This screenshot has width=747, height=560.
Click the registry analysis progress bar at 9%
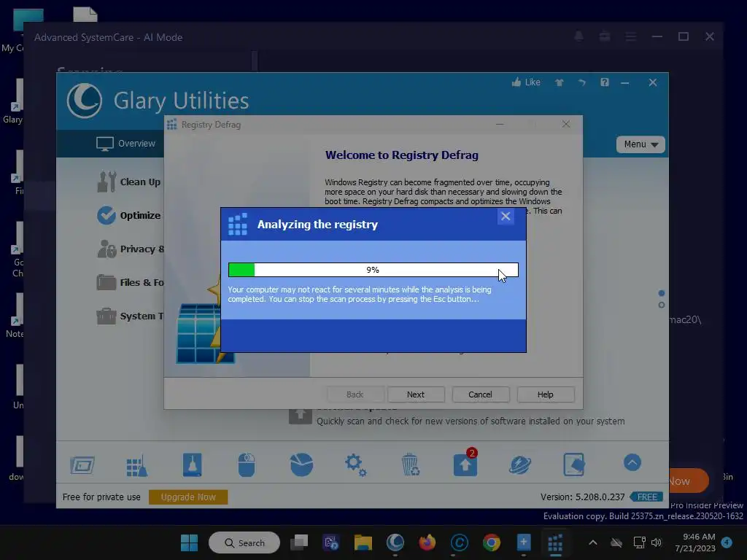[x=373, y=270]
